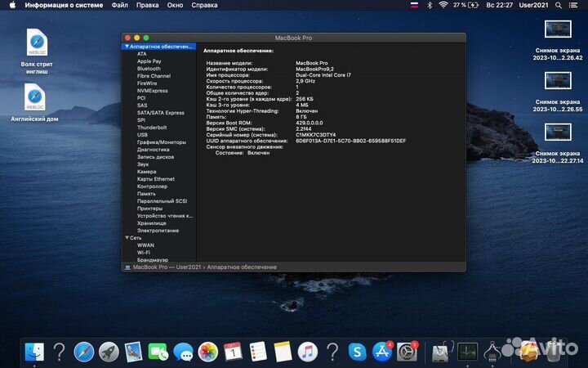The width and height of the screenshot is (588, 368).
Task: Open Launchpad rocket icon in dock
Action: click(109, 352)
